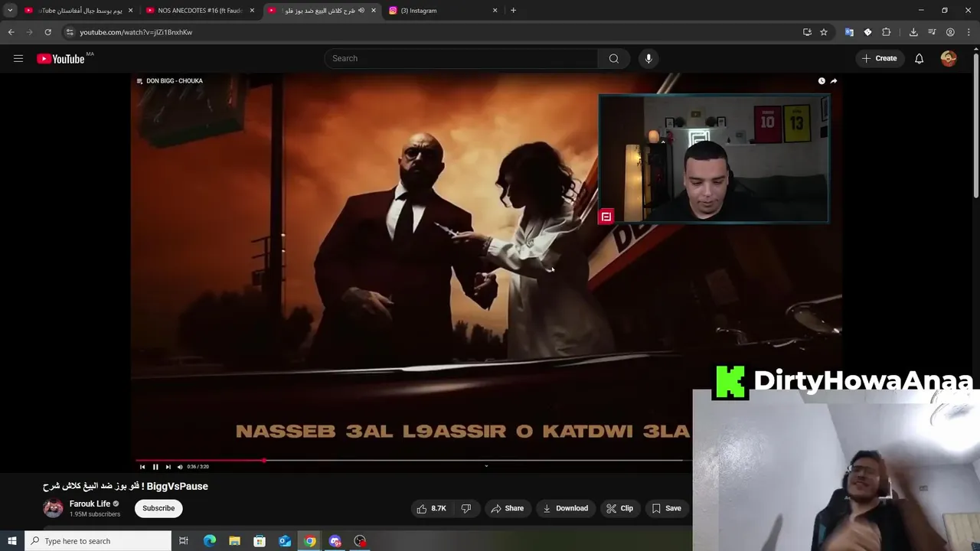Open the Create button
The width and height of the screenshot is (980, 551).
[879, 58]
